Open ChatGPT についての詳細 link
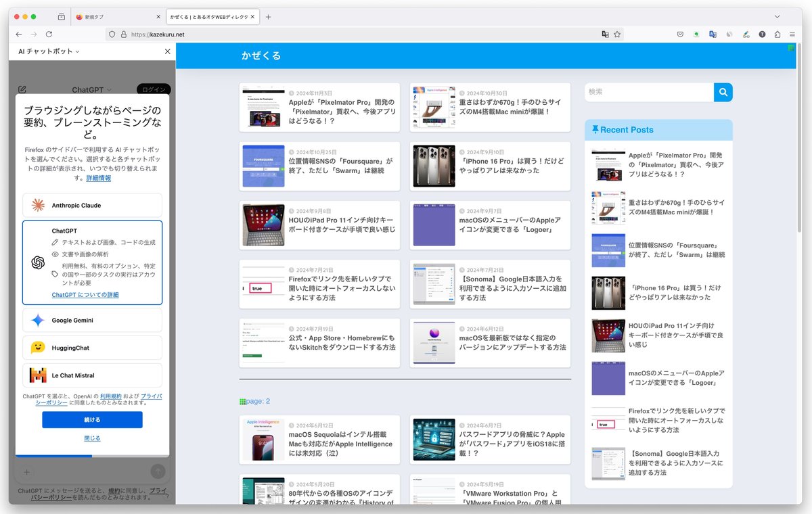This screenshot has height=514, width=812. pyautogui.click(x=85, y=295)
